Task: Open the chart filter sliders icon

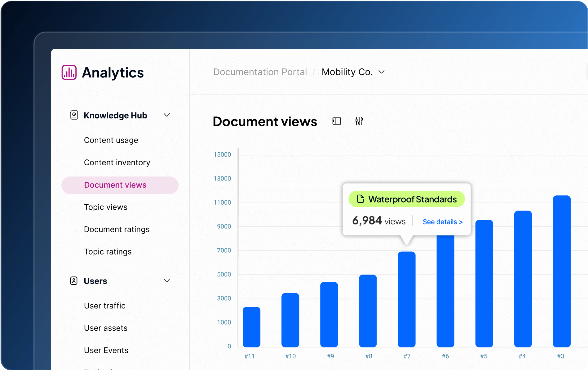Action: point(359,121)
